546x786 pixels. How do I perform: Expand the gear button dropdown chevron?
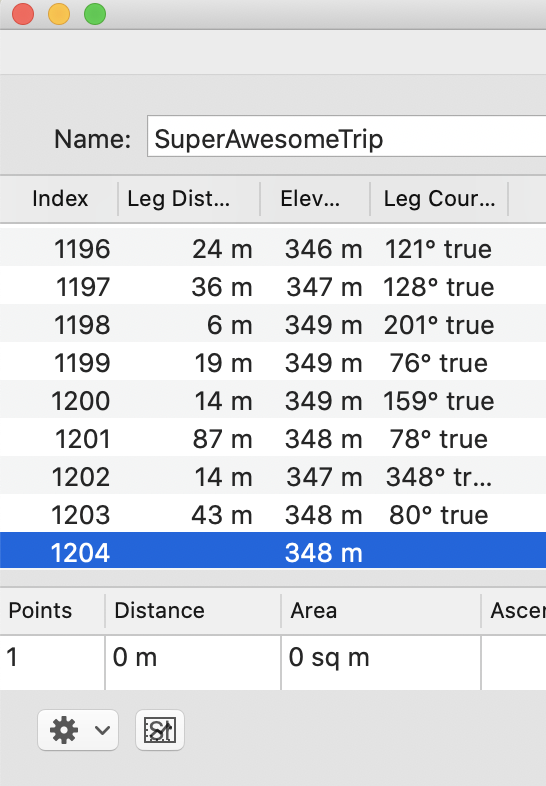(102, 730)
